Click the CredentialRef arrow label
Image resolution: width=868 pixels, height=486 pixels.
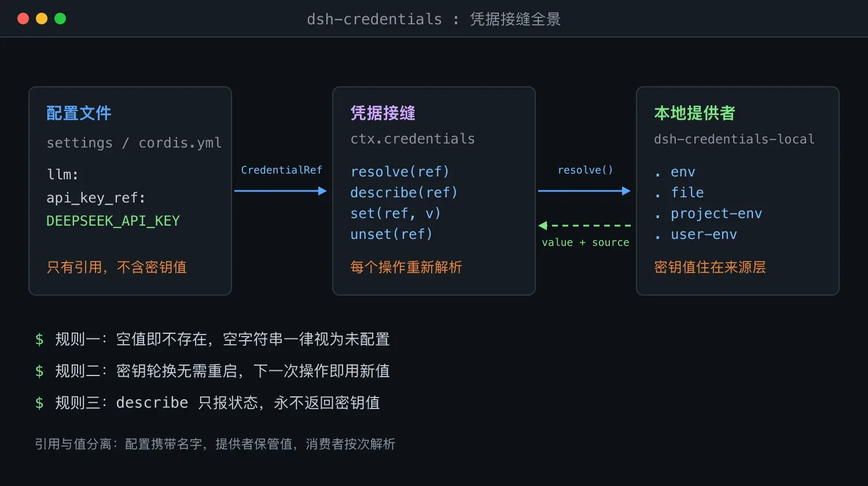click(x=281, y=170)
